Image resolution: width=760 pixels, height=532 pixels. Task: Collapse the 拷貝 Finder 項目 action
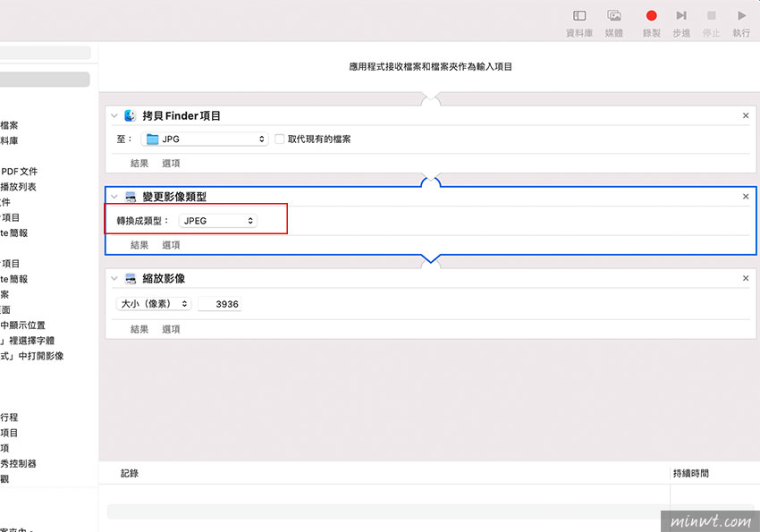[x=114, y=116]
